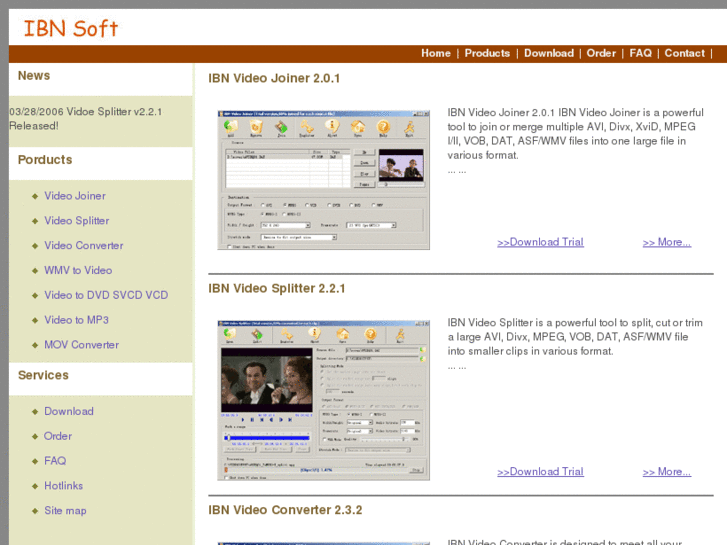Click Download Trial for IBN Video Splitter
This screenshot has height=545, width=727.
click(x=540, y=472)
